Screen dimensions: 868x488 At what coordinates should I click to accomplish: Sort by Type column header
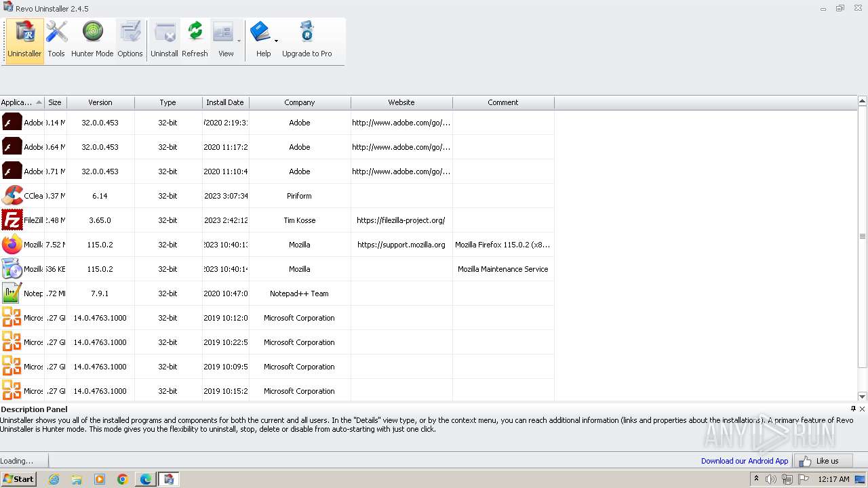pyautogui.click(x=167, y=102)
